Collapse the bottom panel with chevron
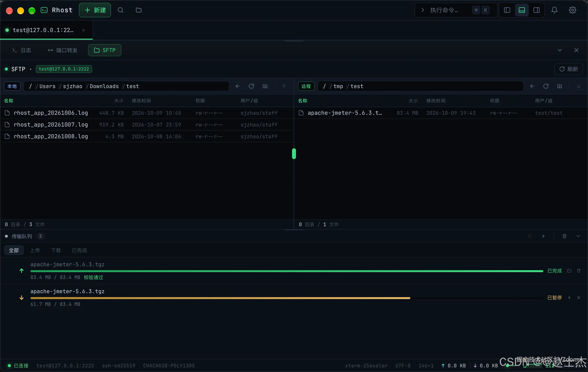This screenshot has width=588, height=372. tap(560, 50)
